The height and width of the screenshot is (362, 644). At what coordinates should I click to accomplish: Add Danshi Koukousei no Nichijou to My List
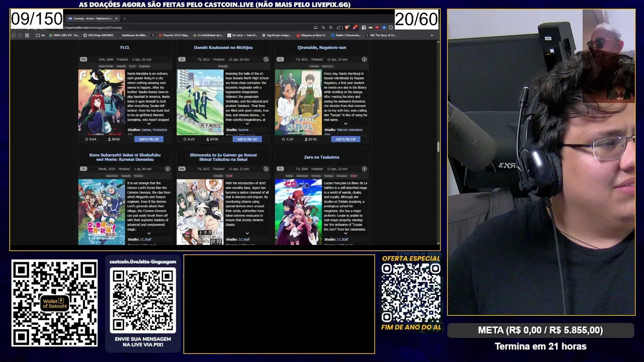247,139
